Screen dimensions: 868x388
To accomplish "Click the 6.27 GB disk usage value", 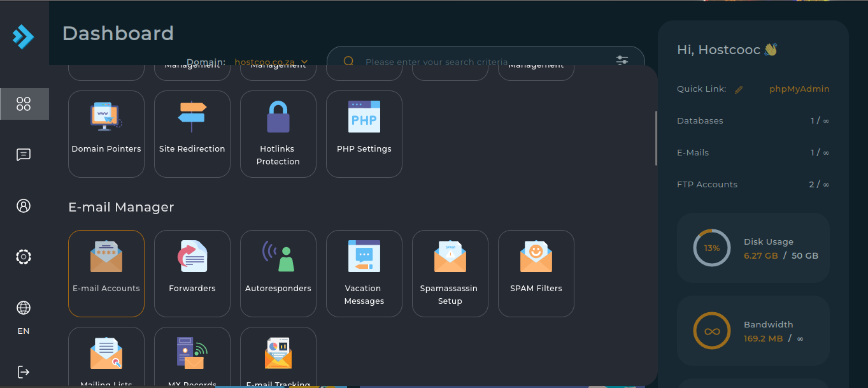I will click(x=760, y=255).
